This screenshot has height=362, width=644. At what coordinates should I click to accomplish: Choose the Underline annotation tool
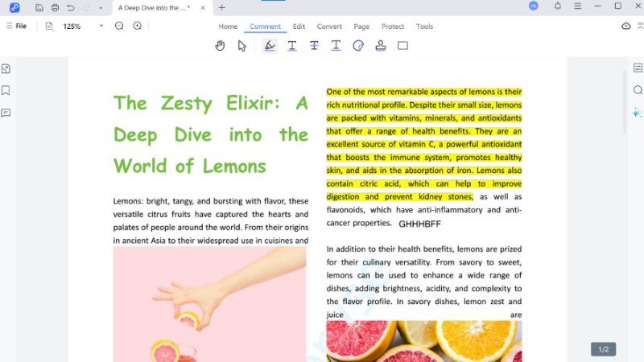[x=292, y=46]
